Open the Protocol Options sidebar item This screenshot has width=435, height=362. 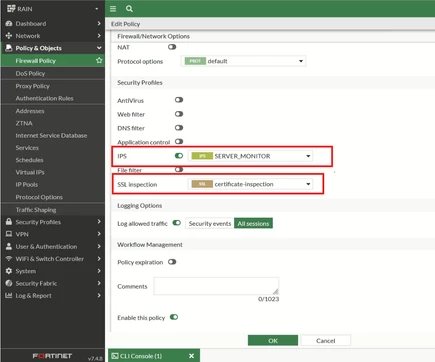(x=53, y=197)
